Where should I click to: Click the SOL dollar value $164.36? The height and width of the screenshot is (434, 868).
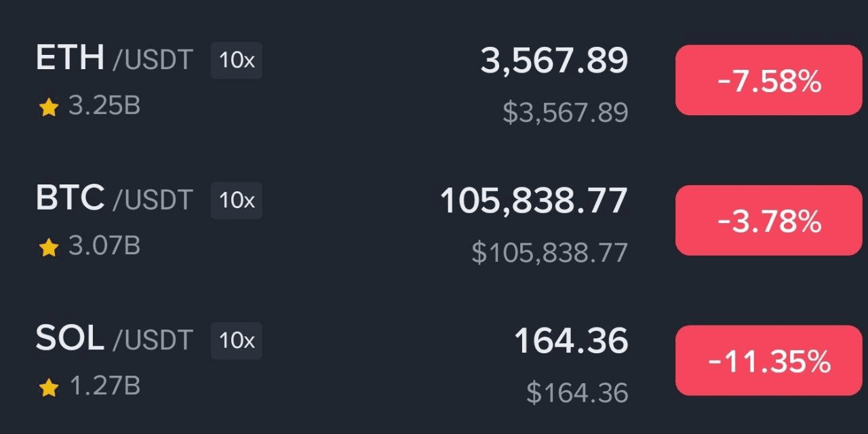click(x=577, y=393)
